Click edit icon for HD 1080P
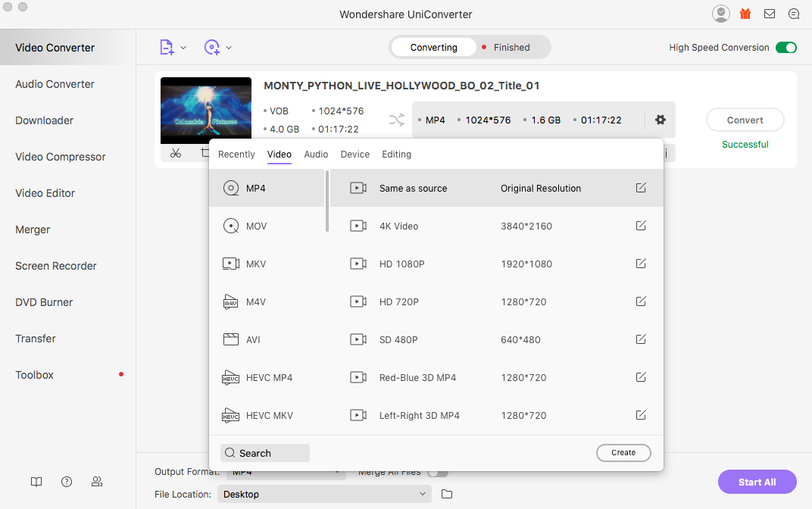Screen dimensions: 812x509 (641, 264)
